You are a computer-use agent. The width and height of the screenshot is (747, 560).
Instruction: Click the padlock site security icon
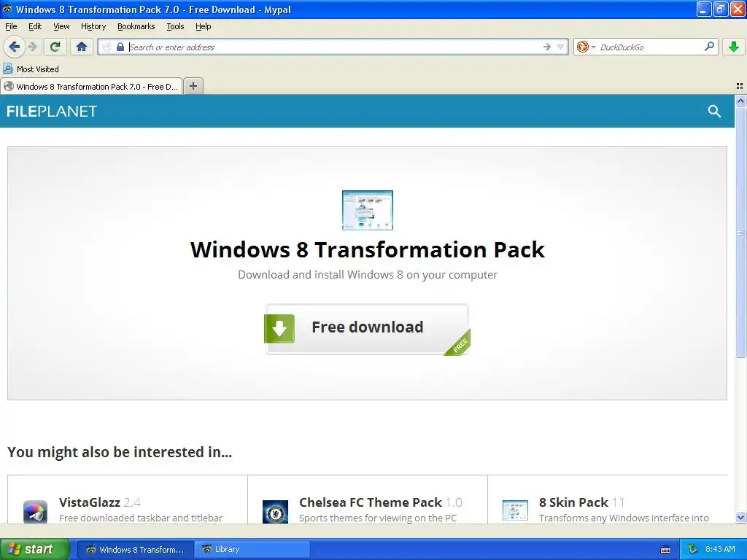[x=120, y=47]
